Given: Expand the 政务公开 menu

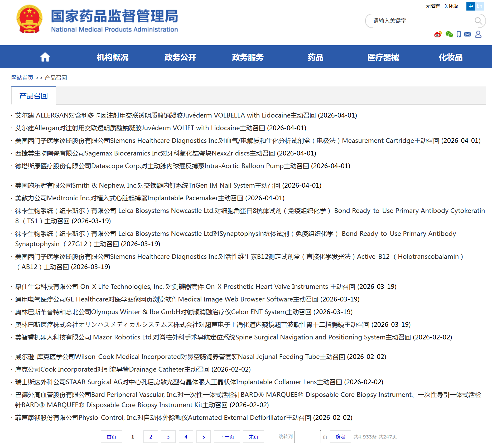Looking at the screenshot, I should click(x=180, y=57).
